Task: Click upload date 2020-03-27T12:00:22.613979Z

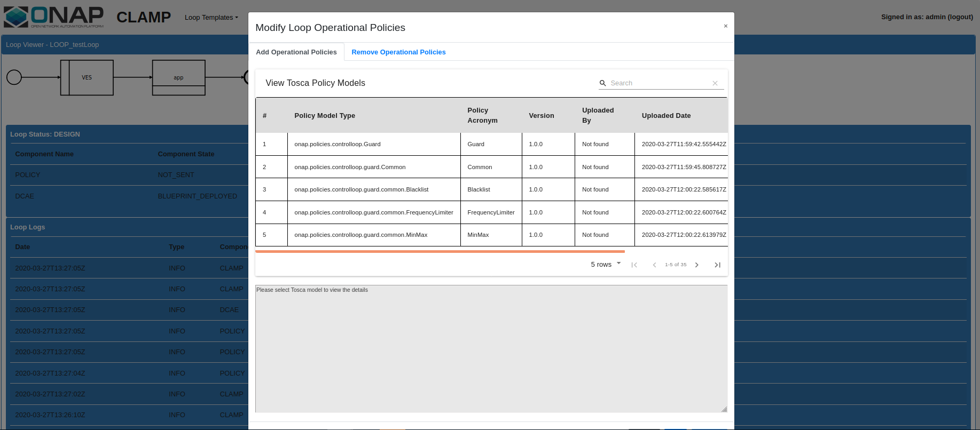Action: [684, 235]
